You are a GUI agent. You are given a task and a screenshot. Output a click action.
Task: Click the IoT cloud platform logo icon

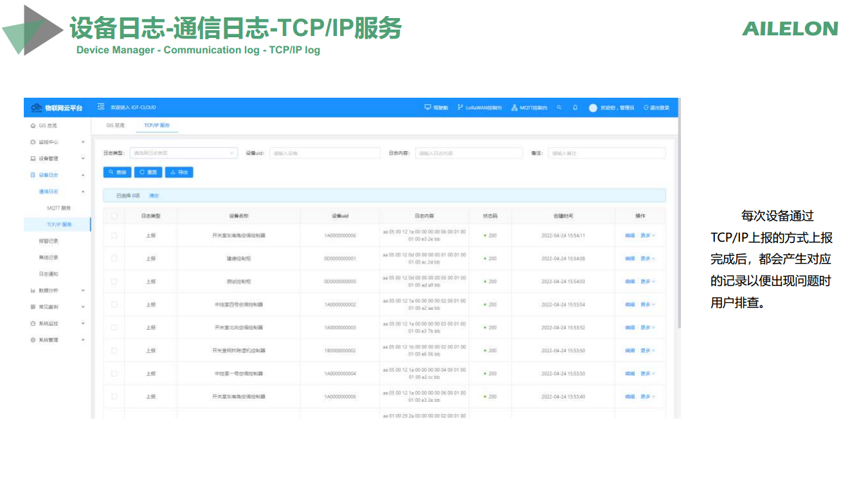pyautogui.click(x=36, y=107)
